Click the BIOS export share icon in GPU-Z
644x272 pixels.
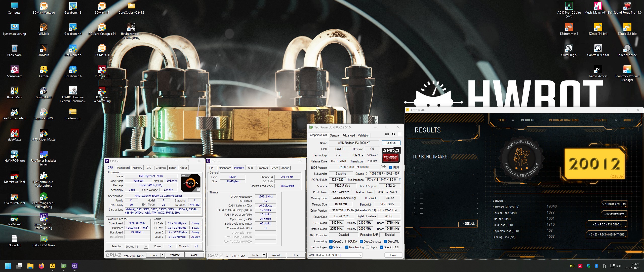pos(383,167)
